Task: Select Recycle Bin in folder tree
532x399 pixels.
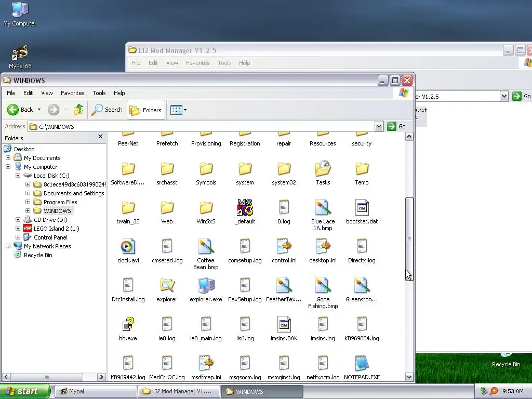Action: pyautogui.click(x=37, y=255)
